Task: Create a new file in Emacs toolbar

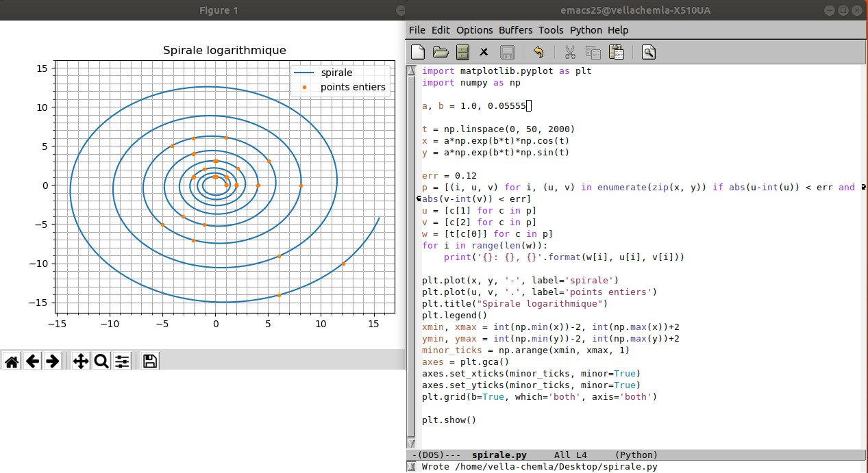Action: 418,52
